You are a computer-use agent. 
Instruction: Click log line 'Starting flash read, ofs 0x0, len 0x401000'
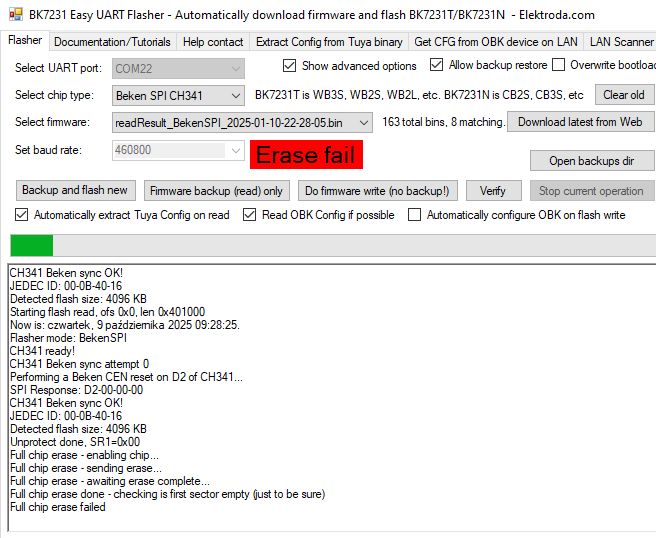tap(108, 312)
